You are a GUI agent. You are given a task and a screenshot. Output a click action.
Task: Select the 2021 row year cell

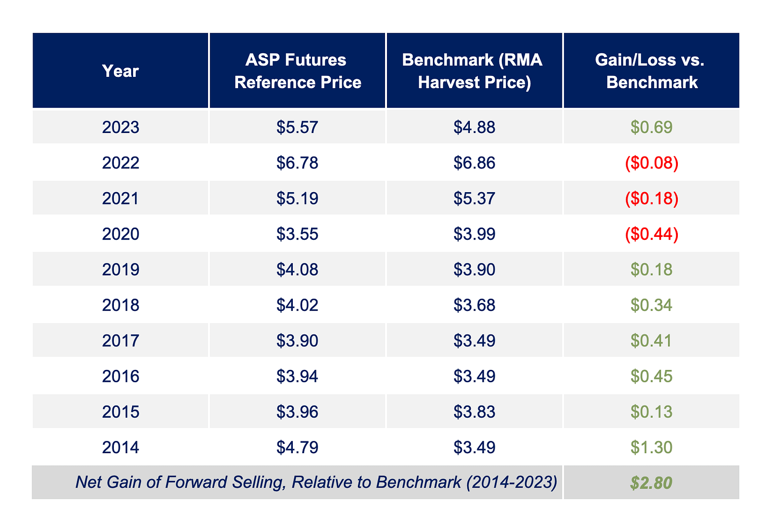(120, 199)
